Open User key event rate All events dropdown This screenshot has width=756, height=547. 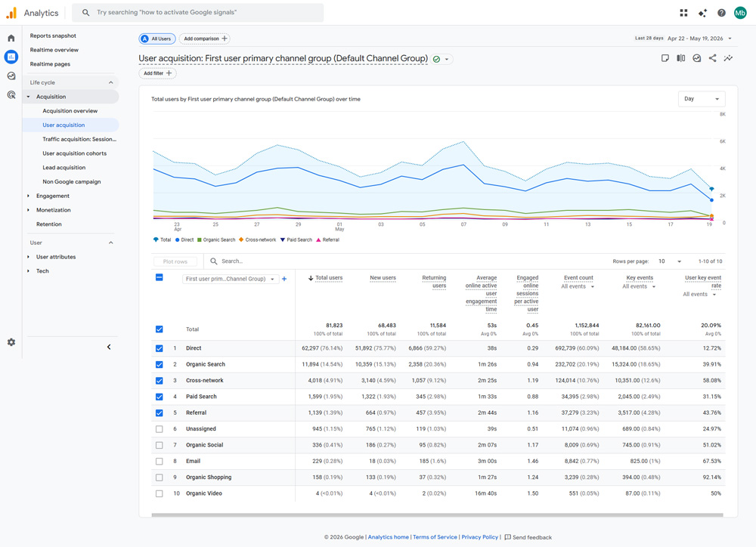click(699, 295)
